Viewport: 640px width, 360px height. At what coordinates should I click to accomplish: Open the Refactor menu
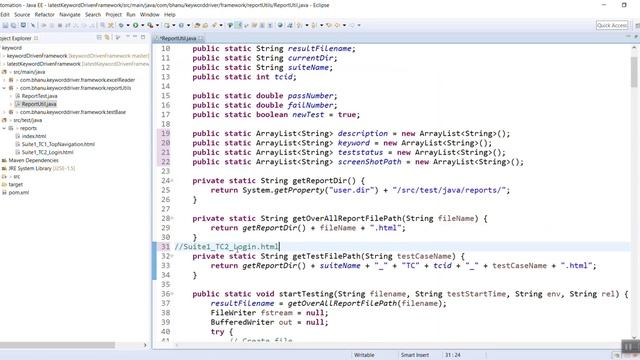(x=44, y=14)
